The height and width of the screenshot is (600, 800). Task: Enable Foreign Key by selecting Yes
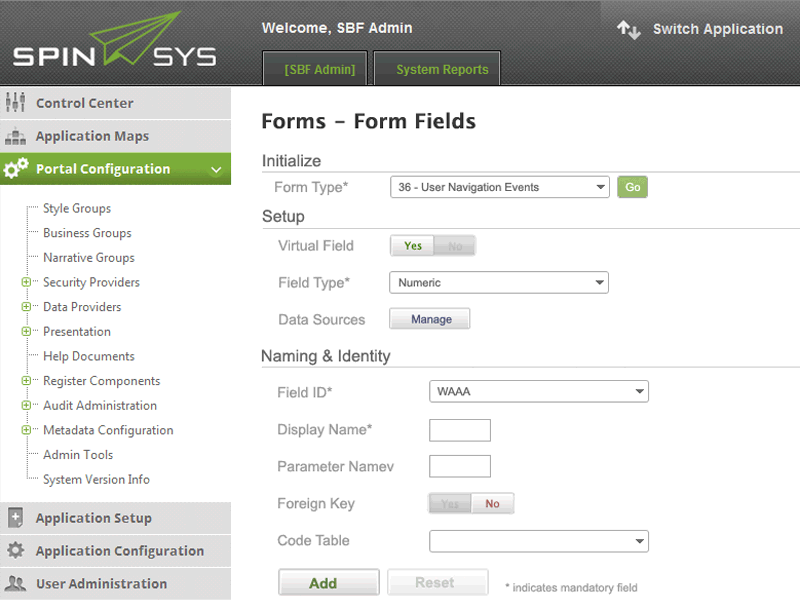(x=448, y=503)
